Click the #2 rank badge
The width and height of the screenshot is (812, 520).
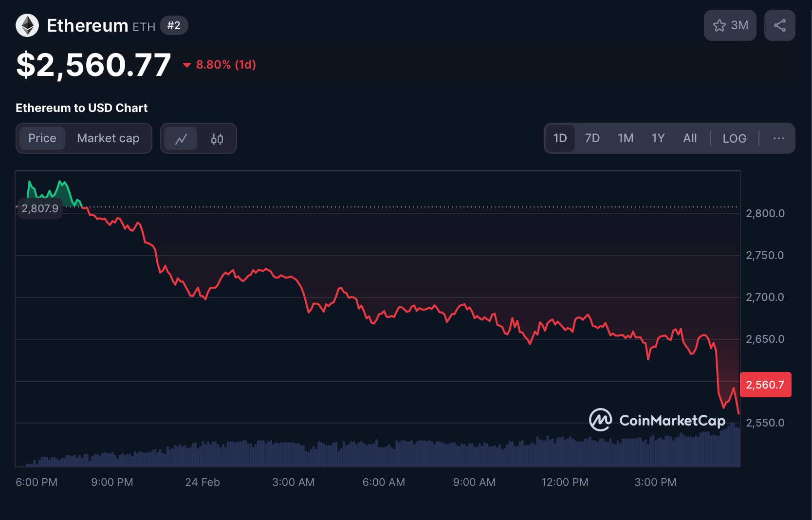174,25
